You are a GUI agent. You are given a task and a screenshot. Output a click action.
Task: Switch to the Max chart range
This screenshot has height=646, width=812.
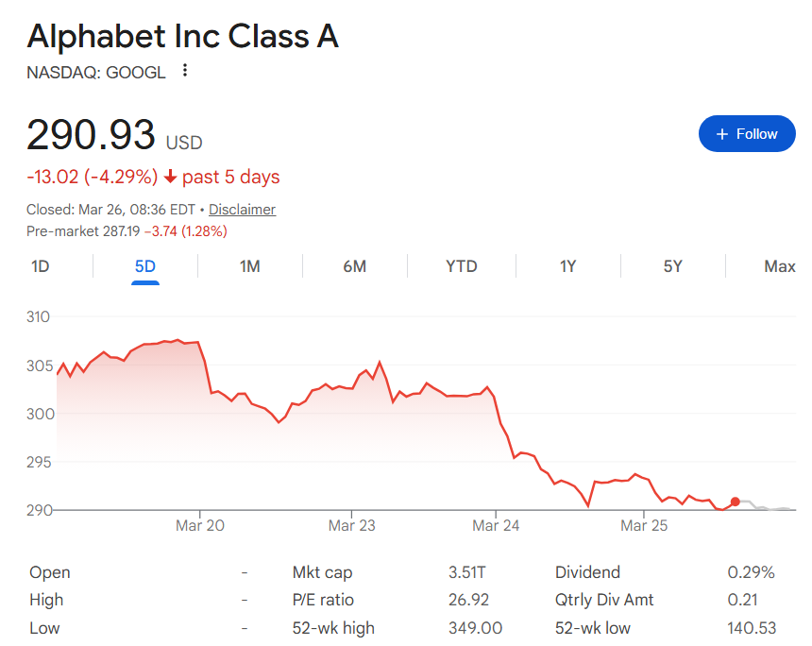[779, 266]
